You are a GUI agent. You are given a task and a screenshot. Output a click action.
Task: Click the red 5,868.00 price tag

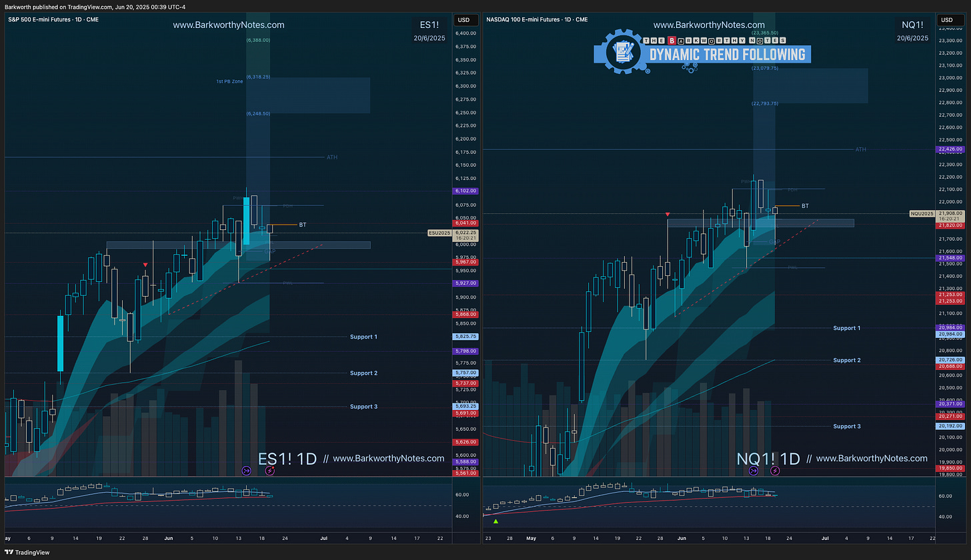click(x=465, y=315)
